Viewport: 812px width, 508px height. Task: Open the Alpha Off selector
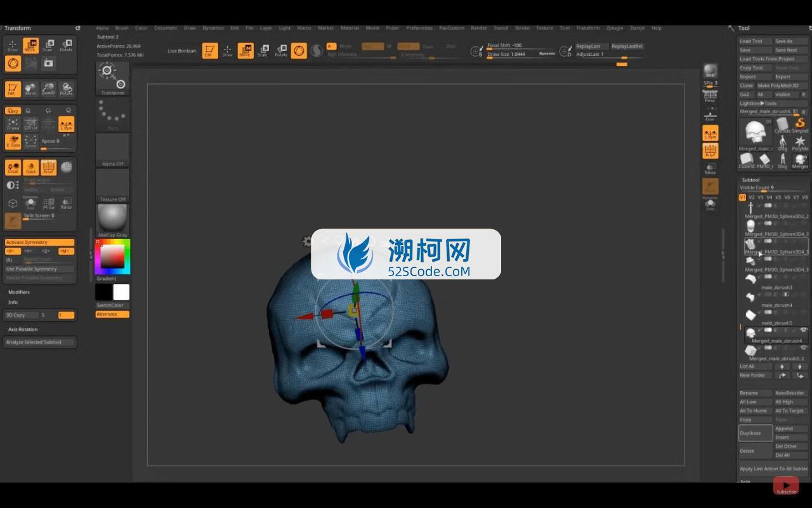click(112, 150)
